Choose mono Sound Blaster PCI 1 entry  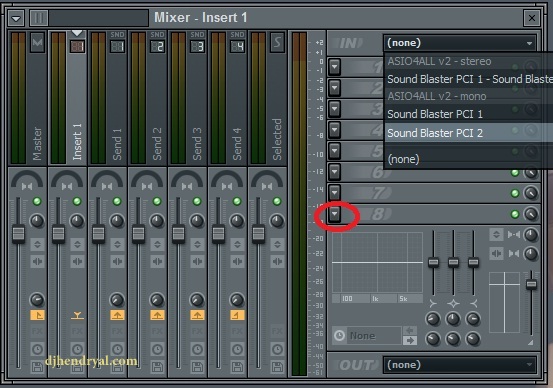469,114
